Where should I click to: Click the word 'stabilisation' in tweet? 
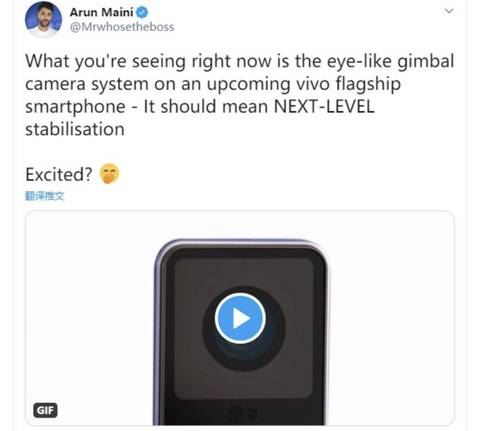(x=75, y=129)
